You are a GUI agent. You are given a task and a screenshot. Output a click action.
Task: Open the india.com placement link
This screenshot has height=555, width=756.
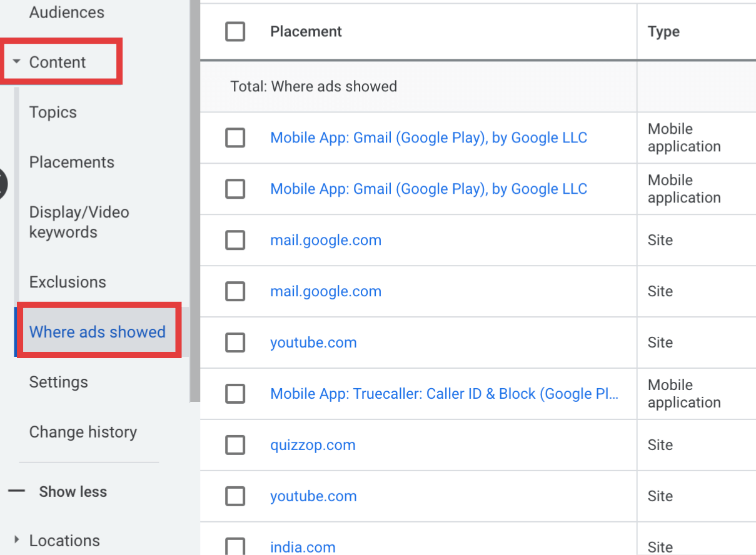303,547
